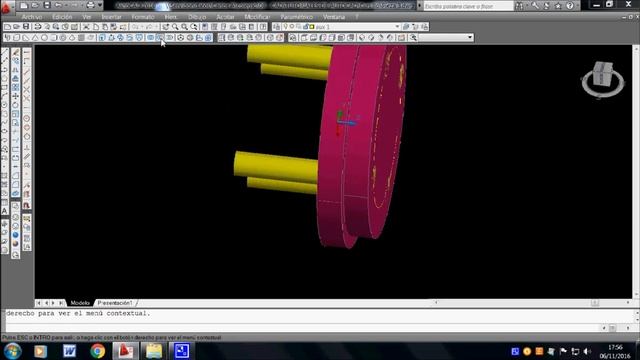Switch to the Modelo tab

coord(80,303)
